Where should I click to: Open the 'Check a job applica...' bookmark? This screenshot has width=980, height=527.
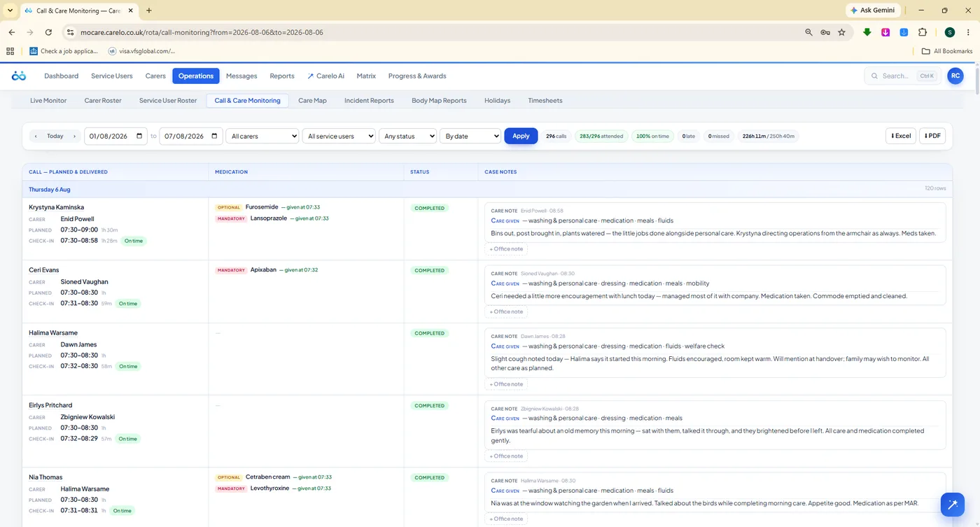pos(64,51)
